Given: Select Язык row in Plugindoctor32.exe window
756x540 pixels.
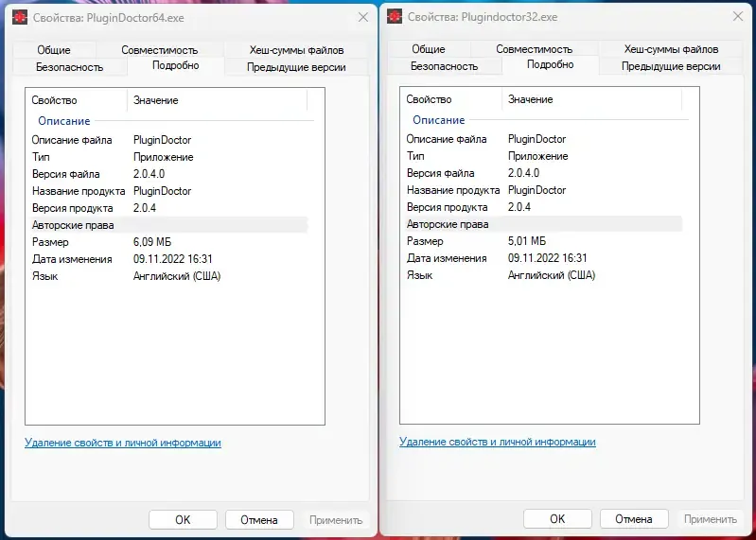Looking at the screenshot, I should click(541, 275).
